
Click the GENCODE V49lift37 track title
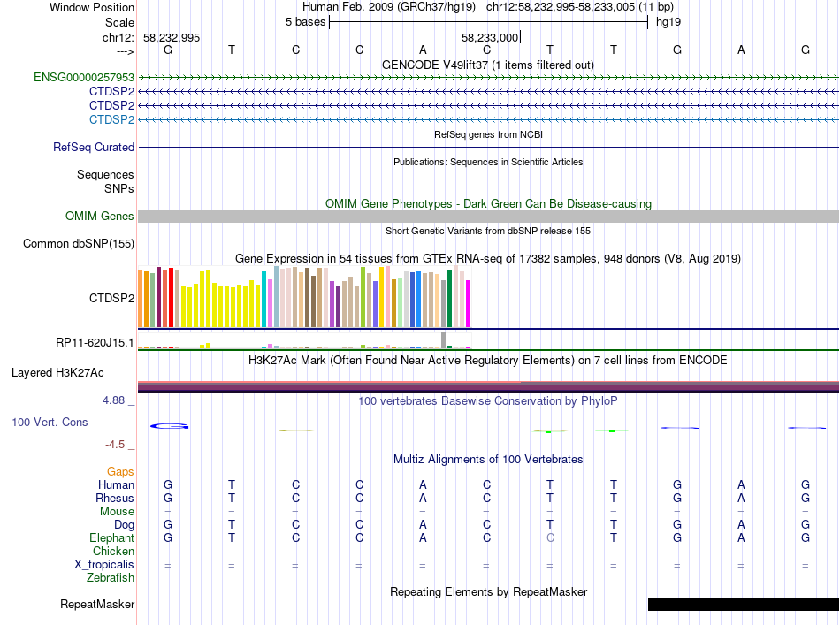tap(487, 65)
